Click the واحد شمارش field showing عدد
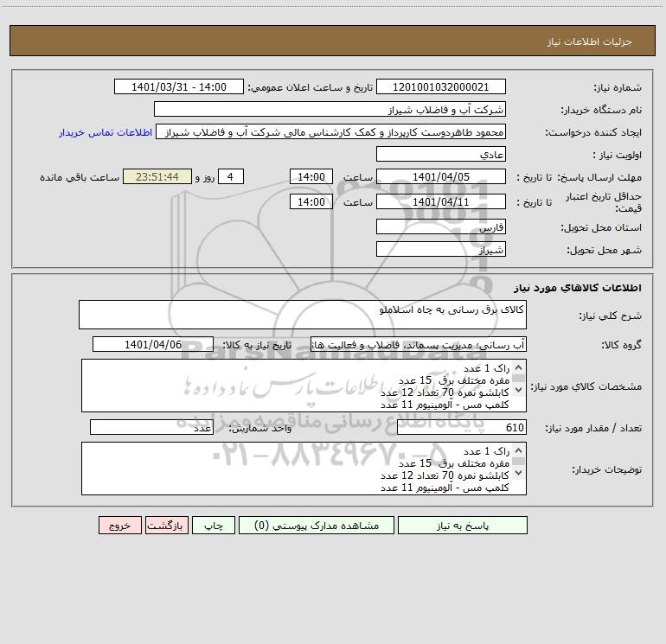 (x=151, y=428)
